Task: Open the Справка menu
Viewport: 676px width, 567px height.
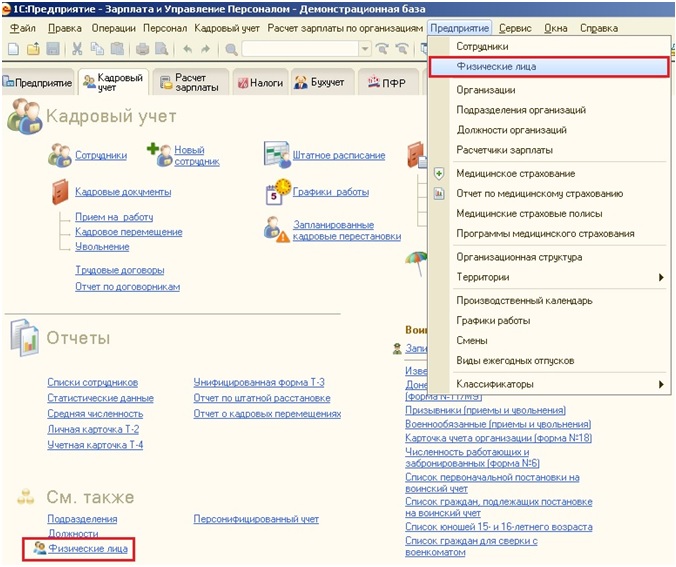Action: coord(599,28)
